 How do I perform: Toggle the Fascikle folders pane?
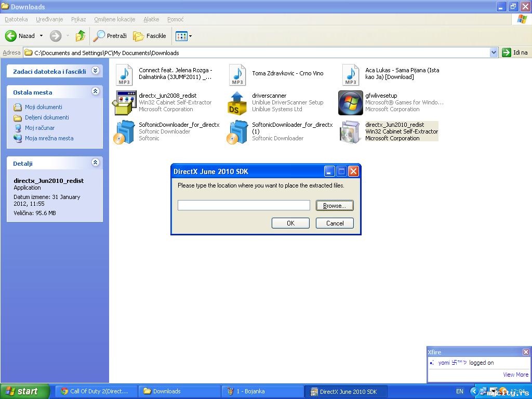tap(150, 36)
